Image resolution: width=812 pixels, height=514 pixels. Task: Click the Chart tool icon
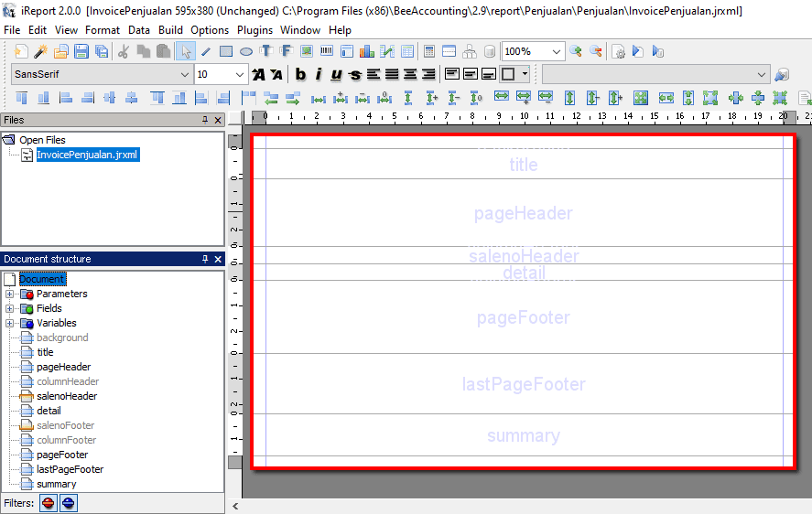(x=367, y=51)
